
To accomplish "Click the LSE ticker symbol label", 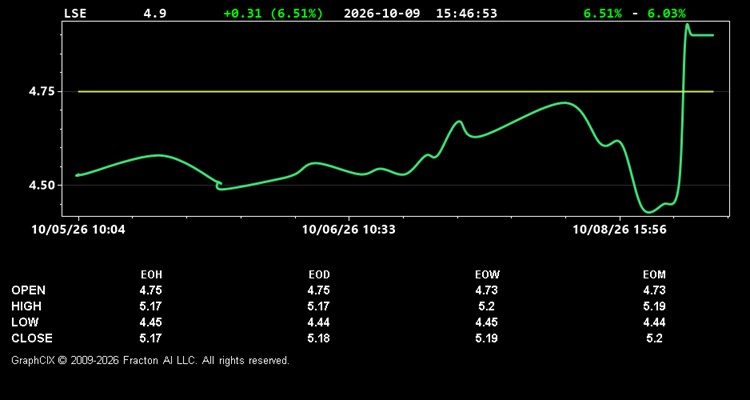I will click(75, 13).
